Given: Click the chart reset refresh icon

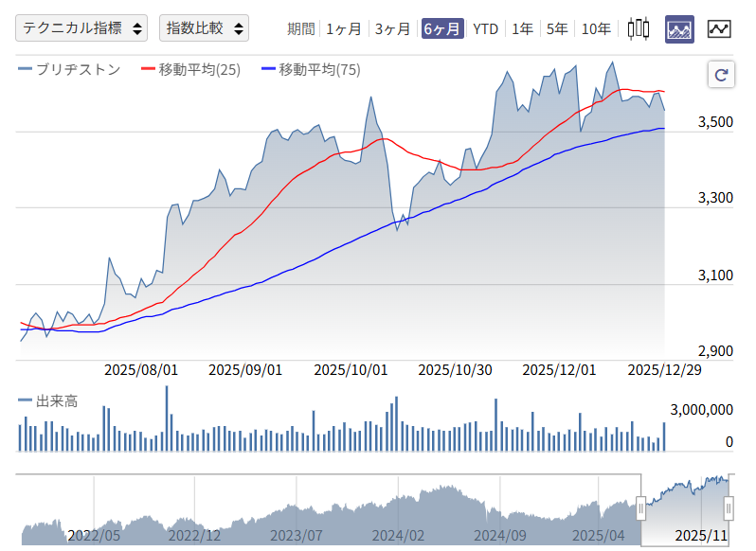Looking at the screenshot, I should click(x=721, y=76).
